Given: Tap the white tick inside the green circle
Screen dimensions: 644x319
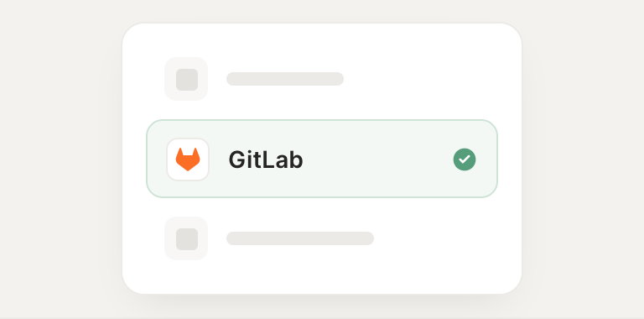Looking at the screenshot, I should click(465, 159).
